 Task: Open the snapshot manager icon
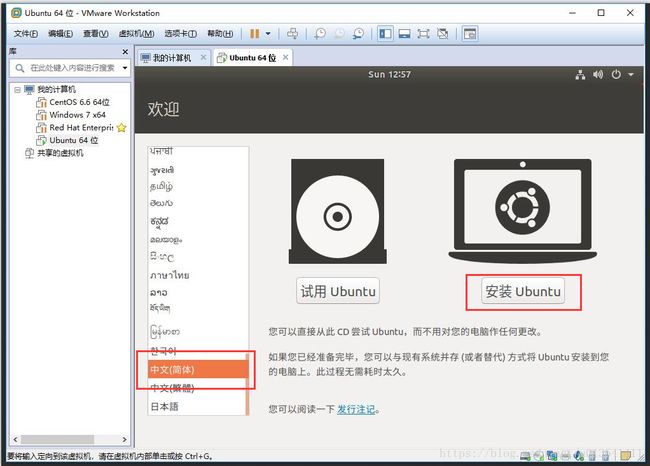(x=359, y=34)
